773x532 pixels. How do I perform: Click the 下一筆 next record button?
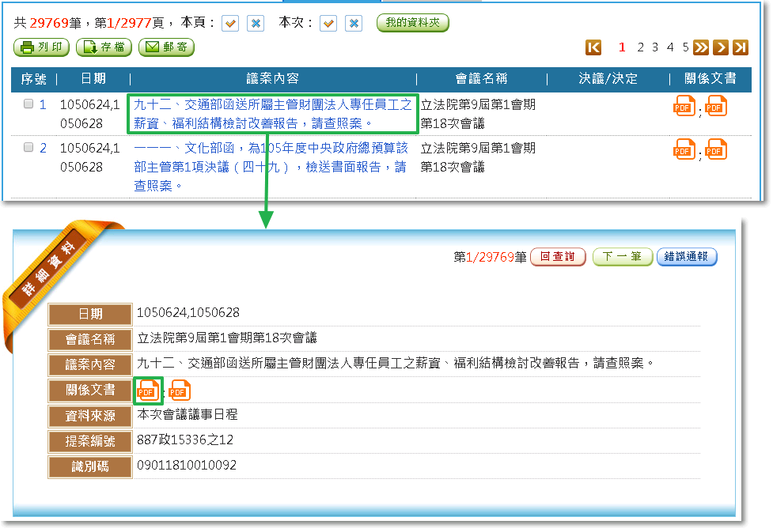[x=622, y=257]
